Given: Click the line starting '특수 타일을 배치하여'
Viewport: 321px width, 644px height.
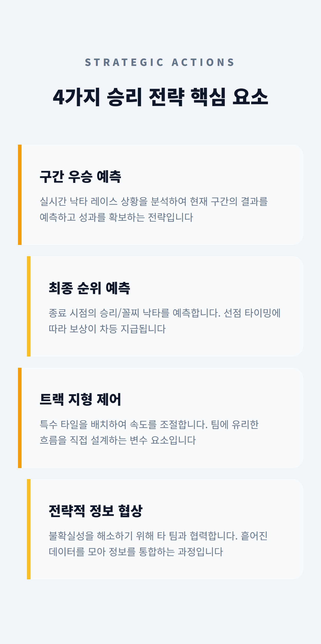Looking at the screenshot, I should (x=149, y=424).
